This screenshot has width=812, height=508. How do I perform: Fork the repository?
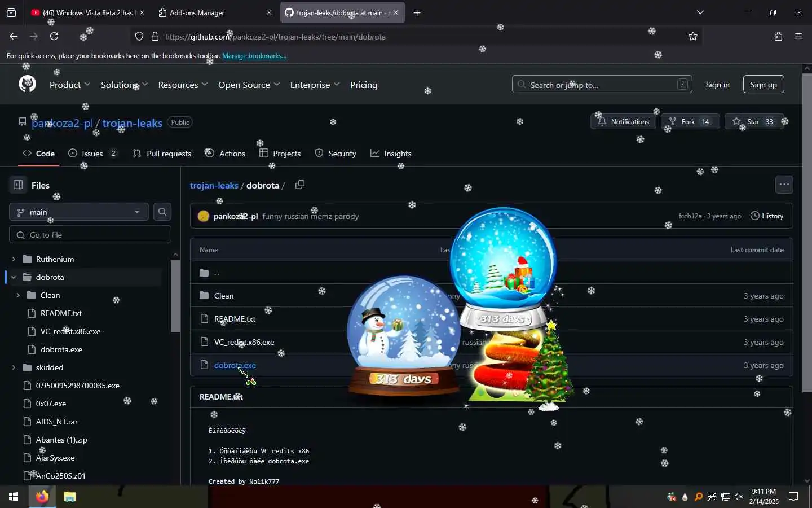coord(690,122)
